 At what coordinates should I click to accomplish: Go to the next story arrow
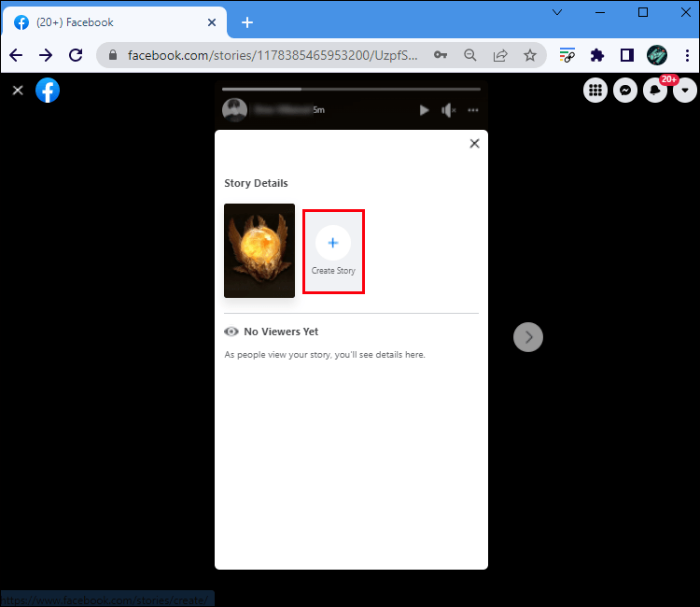click(528, 337)
